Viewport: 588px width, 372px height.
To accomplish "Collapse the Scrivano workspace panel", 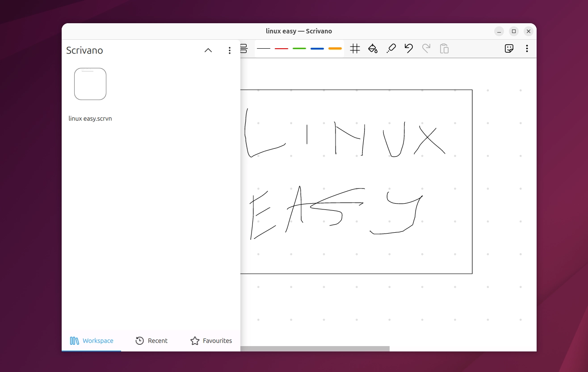I will pyautogui.click(x=208, y=50).
